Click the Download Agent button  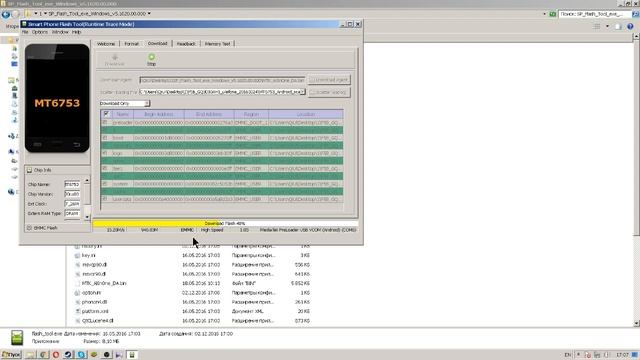coord(329,80)
